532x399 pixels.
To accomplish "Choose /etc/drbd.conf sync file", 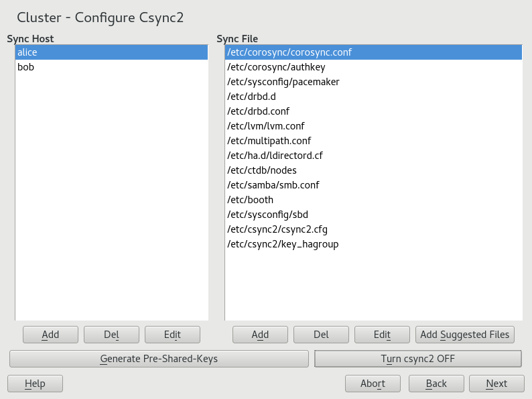I will [x=259, y=111].
